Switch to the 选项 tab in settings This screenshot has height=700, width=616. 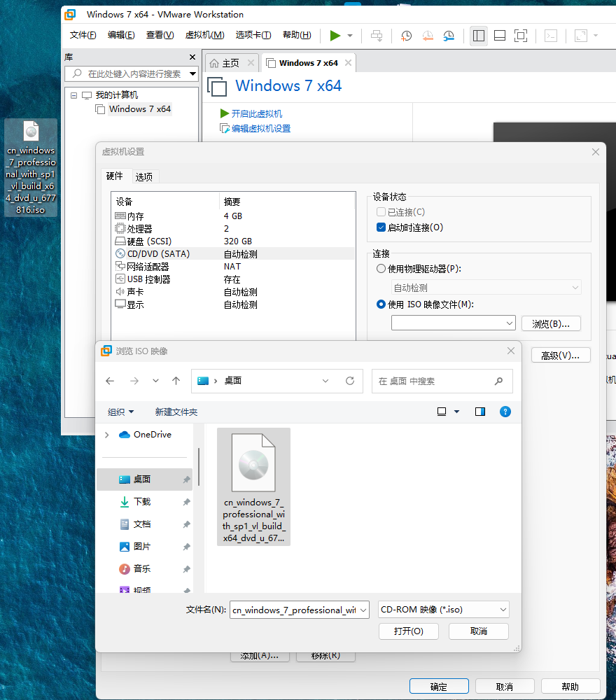click(x=143, y=177)
